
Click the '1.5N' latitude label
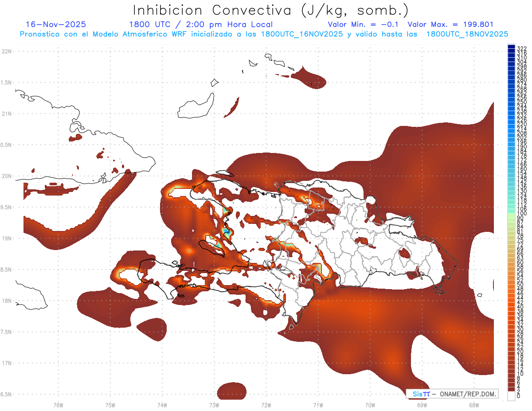7,82
